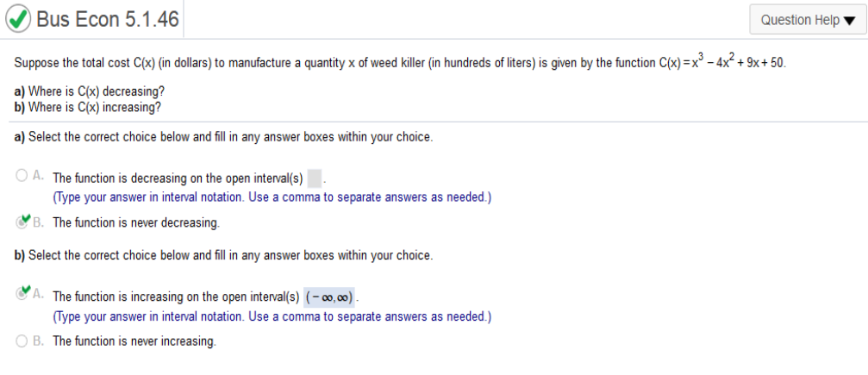868x375 pixels.
Task: Click the (-∞,∞) answer box
Action: (x=328, y=297)
